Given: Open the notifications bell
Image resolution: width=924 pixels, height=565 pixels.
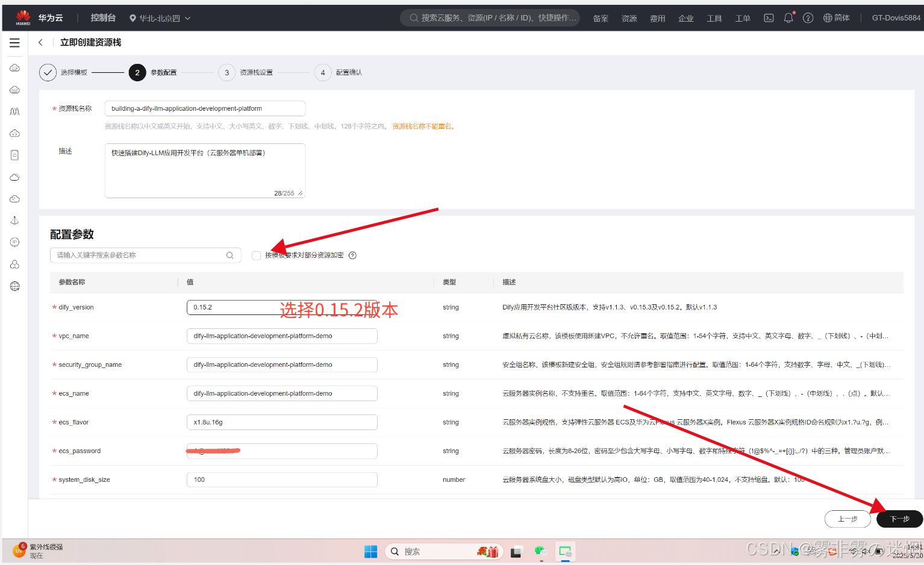Looking at the screenshot, I should pyautogui.click(x=788, y=18).
